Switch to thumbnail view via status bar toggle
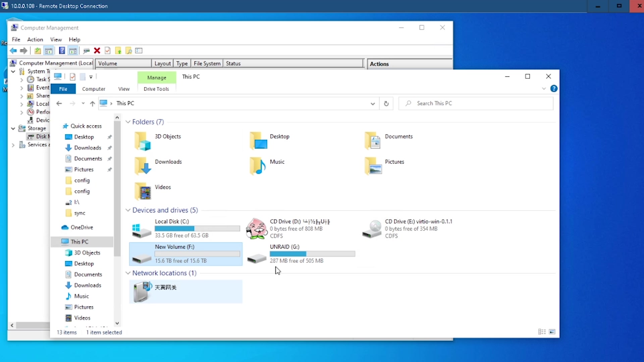644x362 pixels. coord(552,331)
